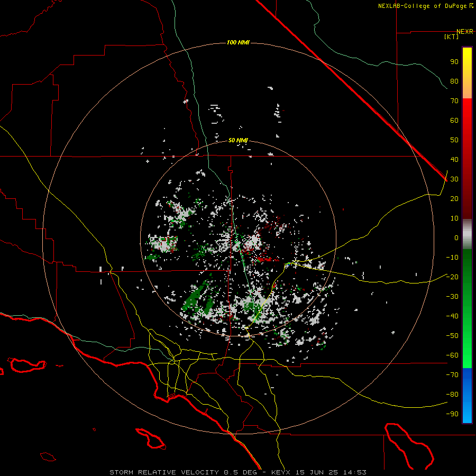Click the -60 scale value
The width and height of the screenshot is (476, 476).
coord(452,355)
